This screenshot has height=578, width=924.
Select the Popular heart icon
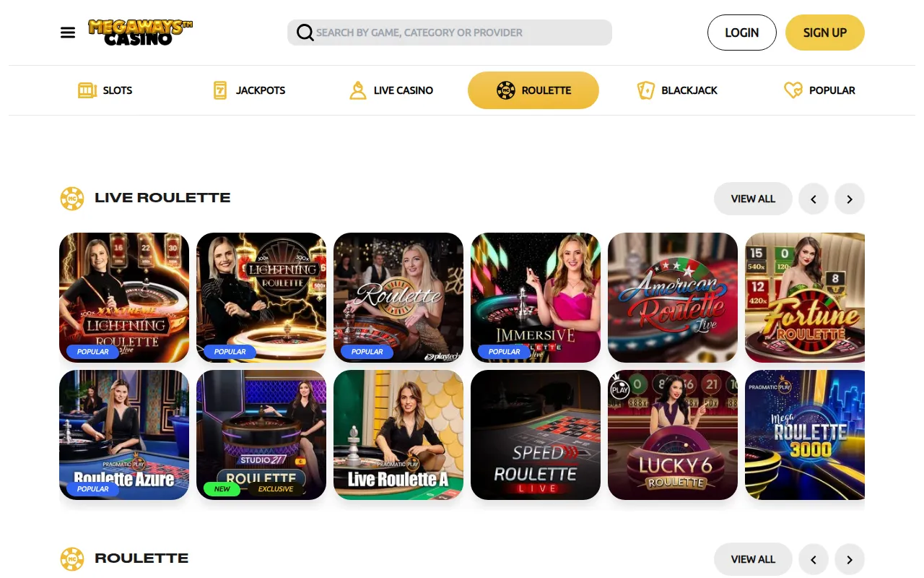point(793,90)
